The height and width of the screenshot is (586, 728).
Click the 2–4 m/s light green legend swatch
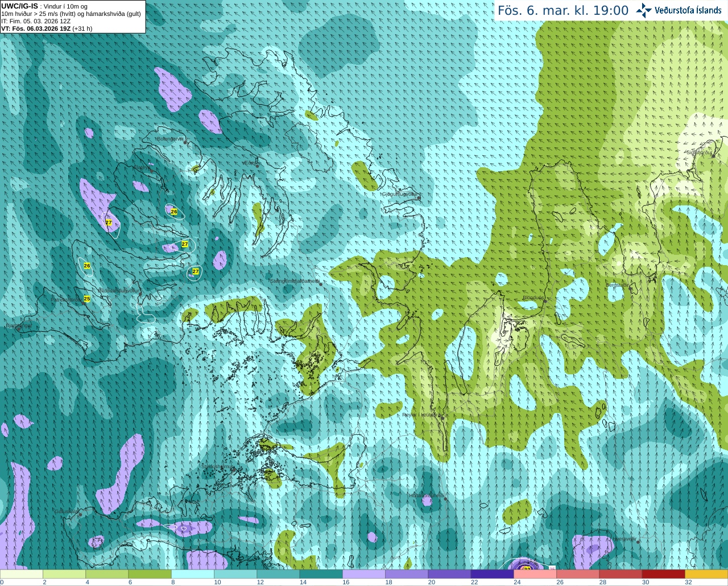click(64, 574)
